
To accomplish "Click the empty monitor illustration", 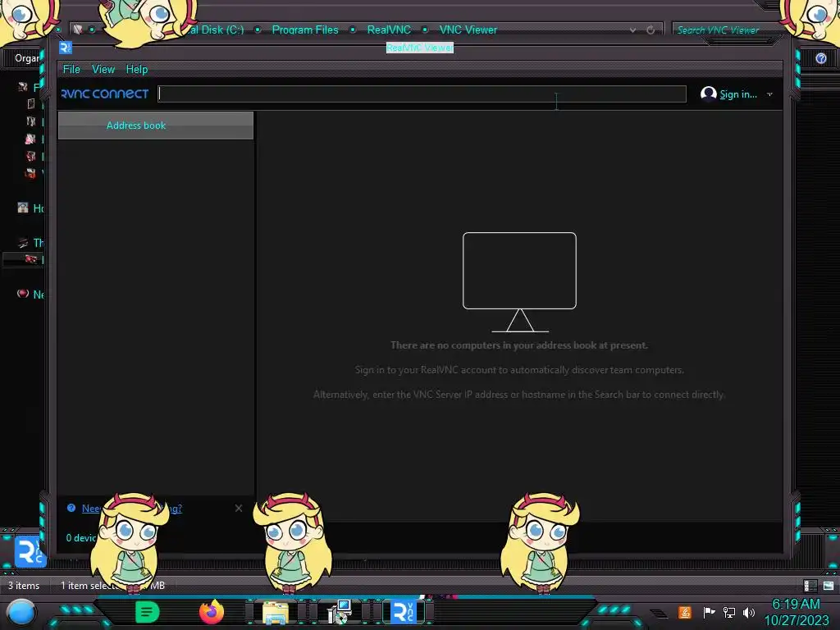I will pos(519,282).
